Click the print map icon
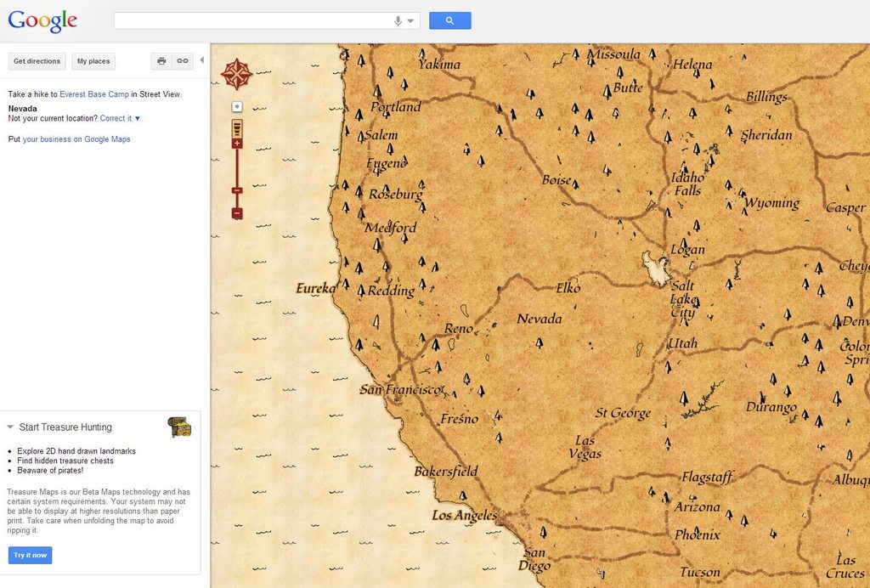 pos(161,60)
